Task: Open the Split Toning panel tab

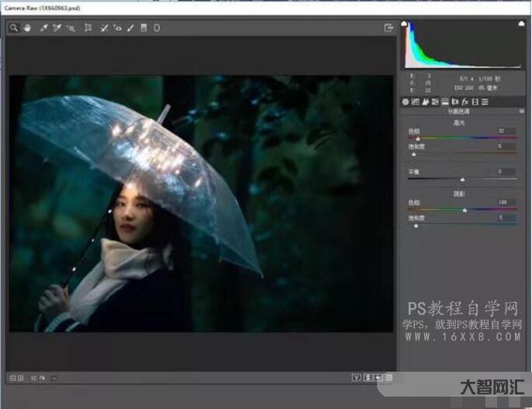Action: point(445,102)
